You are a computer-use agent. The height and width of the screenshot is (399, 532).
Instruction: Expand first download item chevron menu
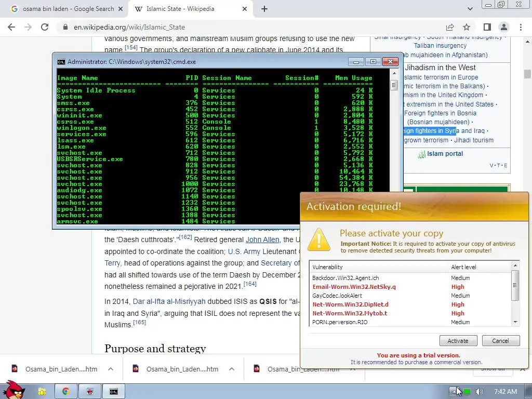tap(111, 369)
